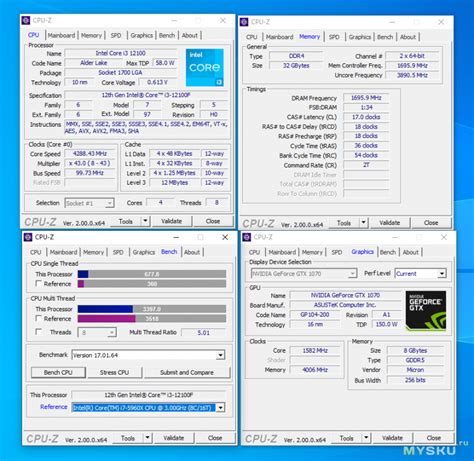Click the This Processor field 12th Gen i3-12100F in Bench
The height and width of the screenshot is (461, 474).
point(148,395)
